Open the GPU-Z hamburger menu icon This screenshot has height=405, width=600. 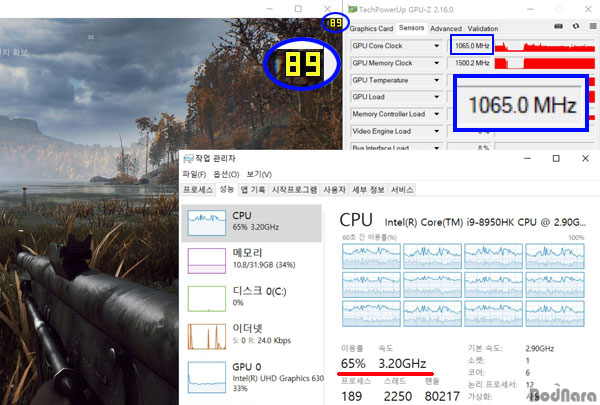(x=593, y=26)
